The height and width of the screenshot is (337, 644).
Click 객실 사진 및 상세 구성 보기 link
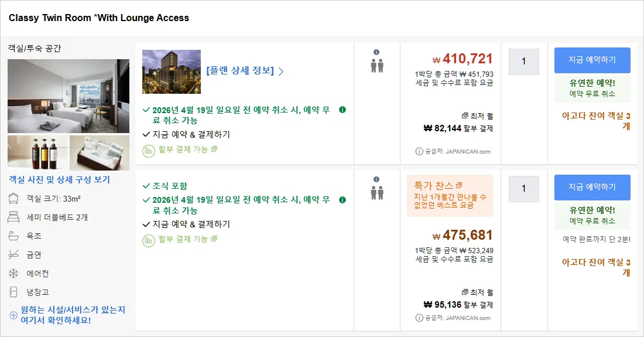click(x=60, y=179)
